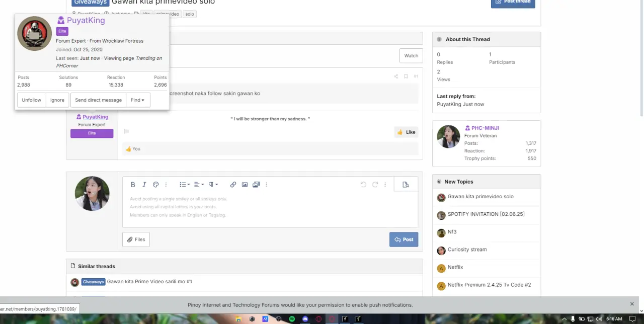Select the 'solo' thread tag
Image resolution: width=644 pixels, height=324 pixels.
click(x=190, y=14)
